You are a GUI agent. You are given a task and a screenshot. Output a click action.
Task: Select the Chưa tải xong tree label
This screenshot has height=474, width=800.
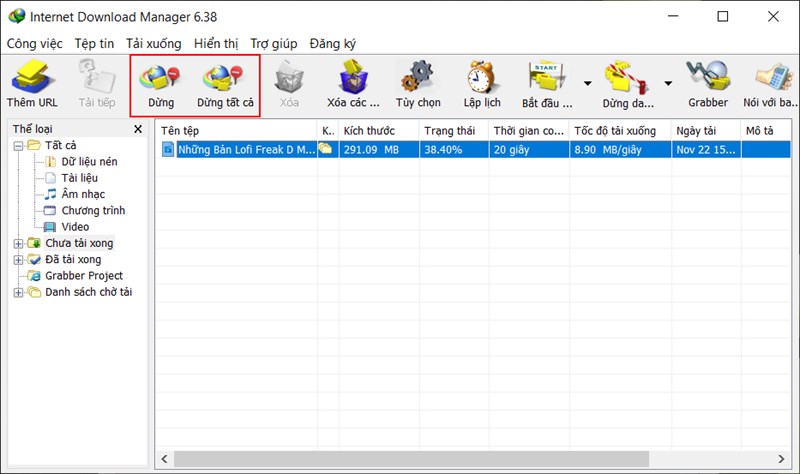79,243
